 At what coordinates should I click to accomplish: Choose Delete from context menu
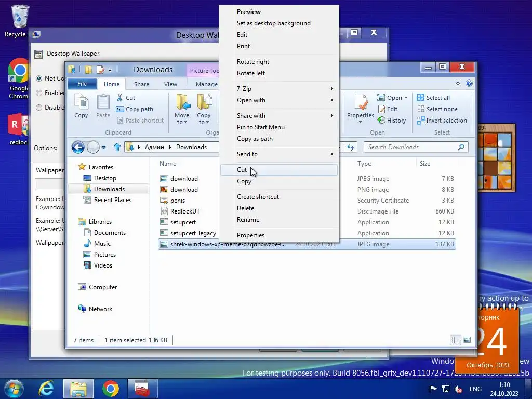(x=279, y=208)
